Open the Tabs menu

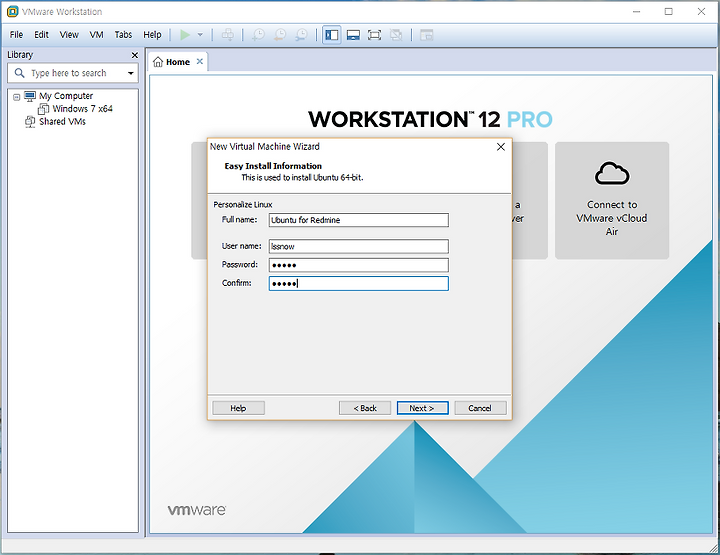point(123,35)
